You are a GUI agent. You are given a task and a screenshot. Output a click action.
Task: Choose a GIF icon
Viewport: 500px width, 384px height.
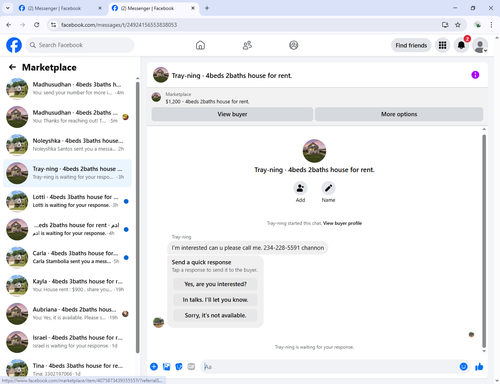coord(191,367)
